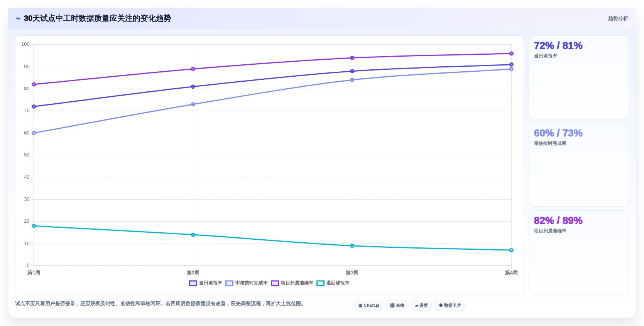Viewport: 644px width, 326px height.
Task: Click the Chart.js tag chip
Action: (369, 306)
